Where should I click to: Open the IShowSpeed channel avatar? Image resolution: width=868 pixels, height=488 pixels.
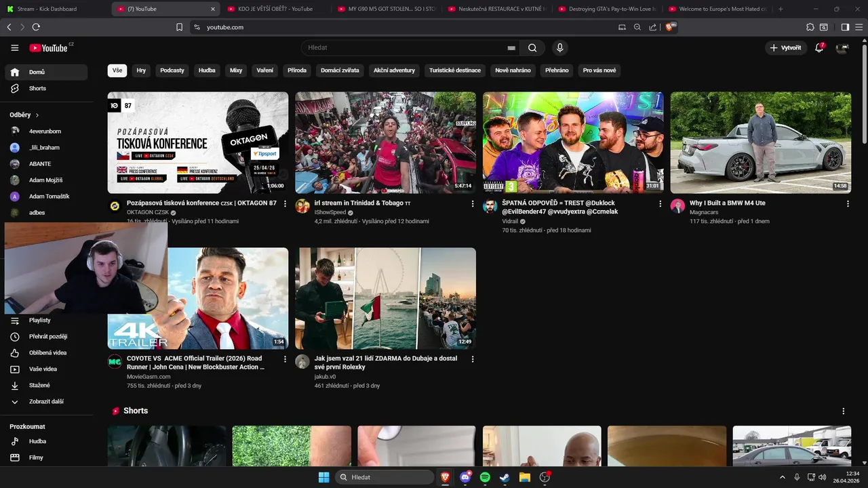point(302,206)
